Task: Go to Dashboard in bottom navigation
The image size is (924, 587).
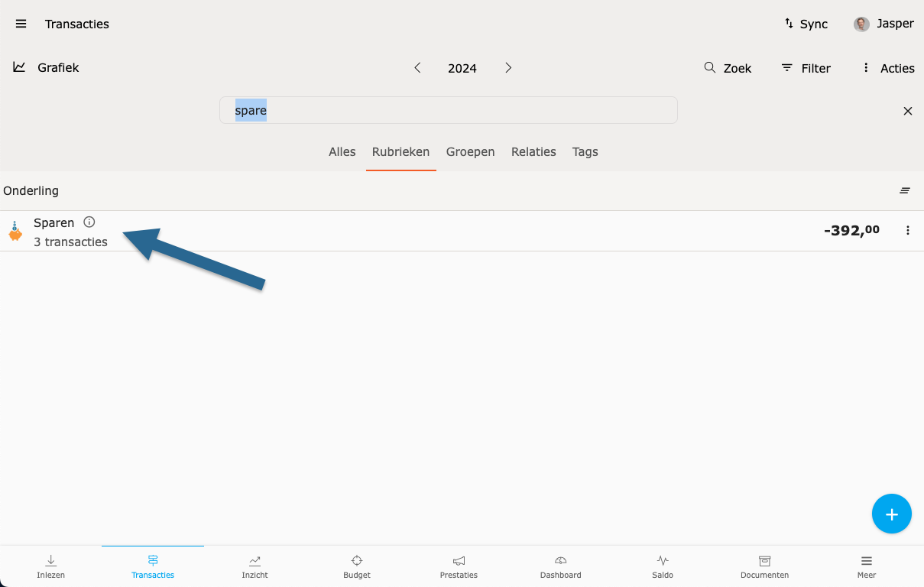Action: tap(561, 566)
